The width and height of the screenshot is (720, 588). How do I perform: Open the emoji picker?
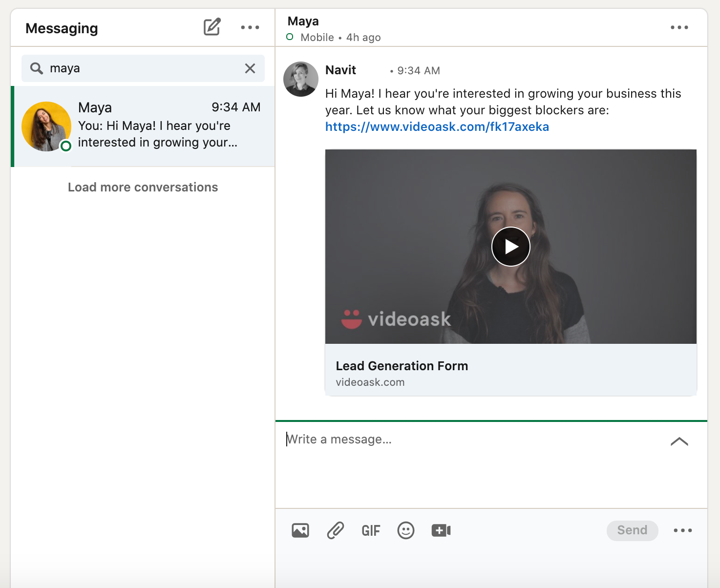pyautogui.click(x=406, y=530)
